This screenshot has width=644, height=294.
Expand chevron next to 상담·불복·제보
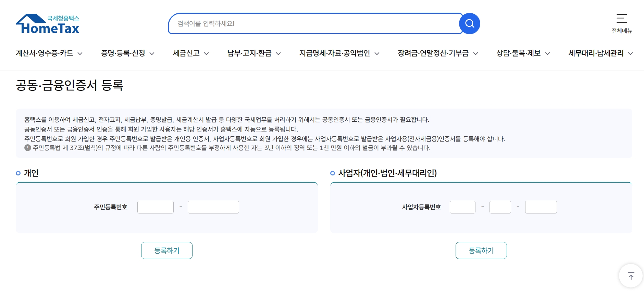click(547, 53)
